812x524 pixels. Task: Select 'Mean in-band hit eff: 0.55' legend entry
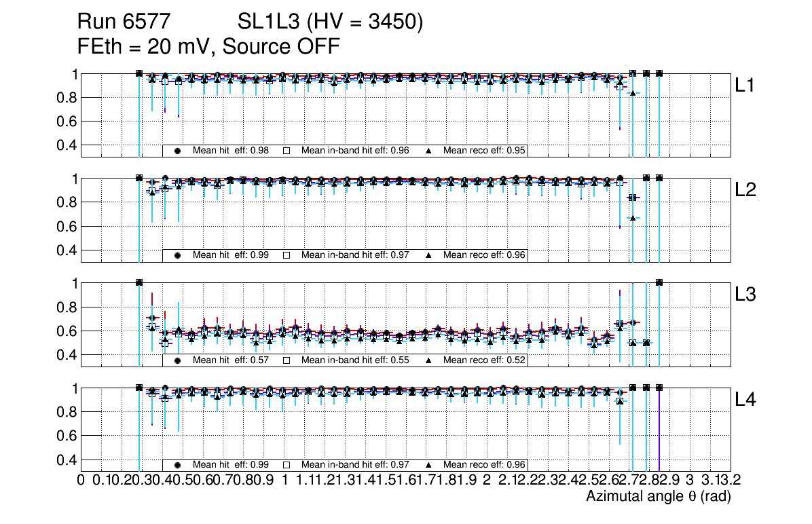(x=355, y=360)
